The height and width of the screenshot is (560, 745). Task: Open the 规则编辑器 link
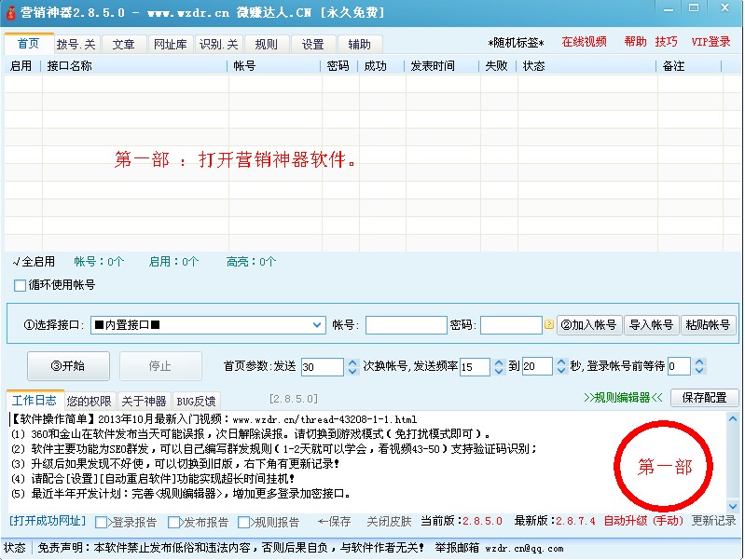(623, 398)
